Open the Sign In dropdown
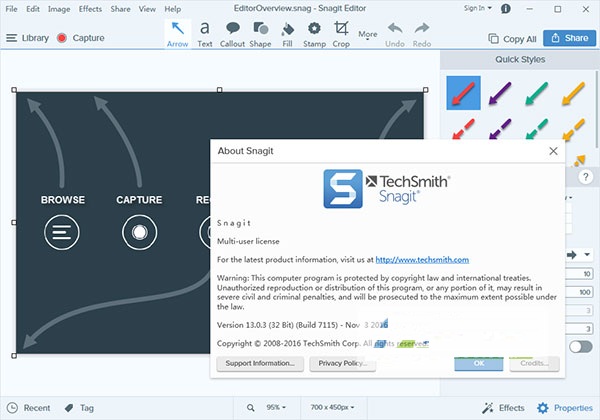Viewport: 600px width, 420px height. coord(478,8)
